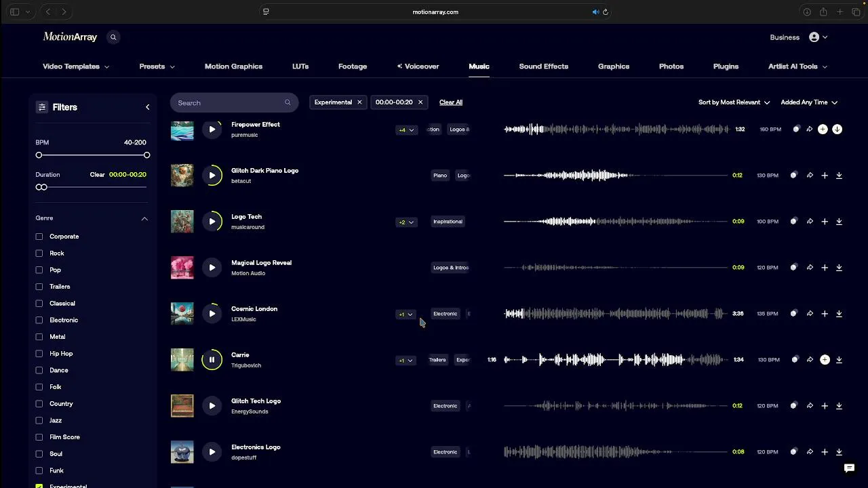
Task: Collapse the Filters panel with the arrow
Action: pos(147,107)
